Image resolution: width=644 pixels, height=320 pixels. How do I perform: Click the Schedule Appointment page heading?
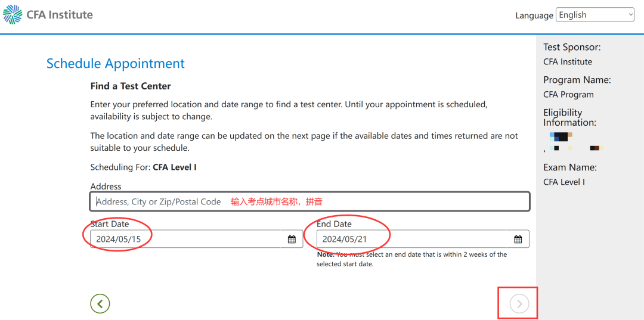click(x=116, y=64)
